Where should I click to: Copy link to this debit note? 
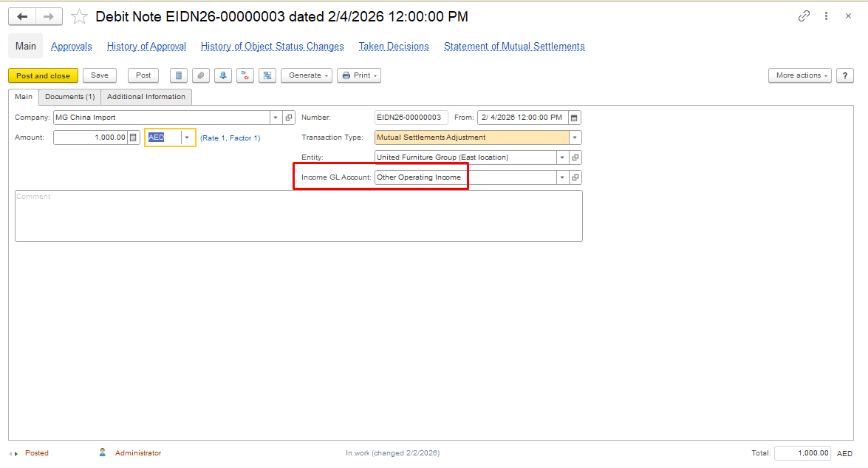(x=804, y=16)
